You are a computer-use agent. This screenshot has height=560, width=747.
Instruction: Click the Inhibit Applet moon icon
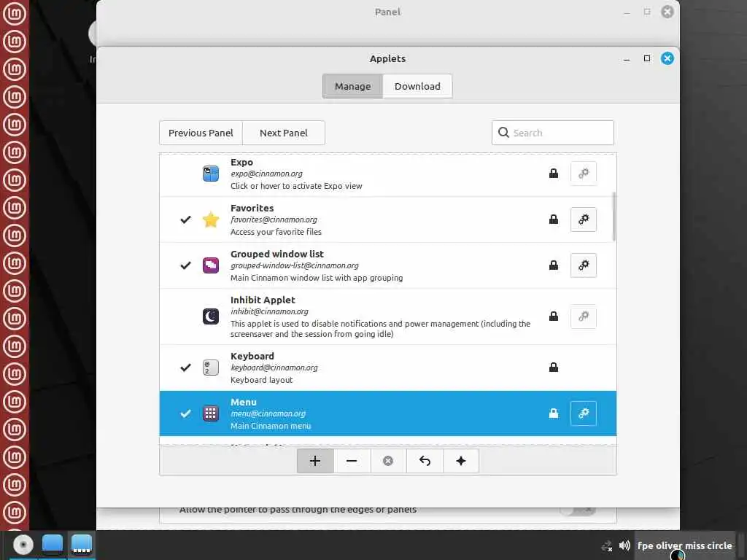[211, 316]
